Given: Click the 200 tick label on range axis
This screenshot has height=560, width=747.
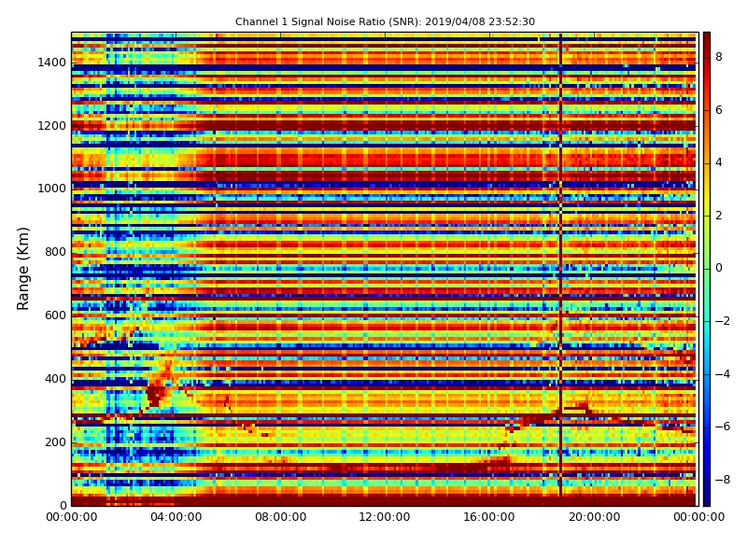Looking at the screenshot, I should 55,442.
